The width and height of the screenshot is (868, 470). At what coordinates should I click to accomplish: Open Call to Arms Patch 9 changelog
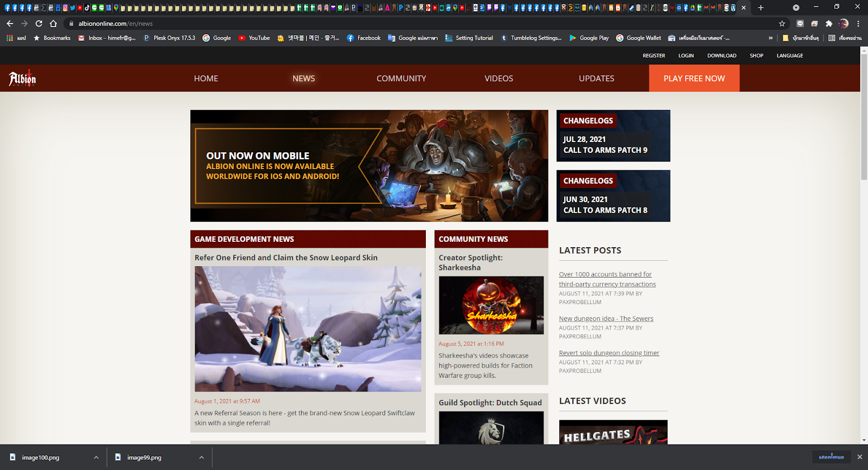coord(613,136)
